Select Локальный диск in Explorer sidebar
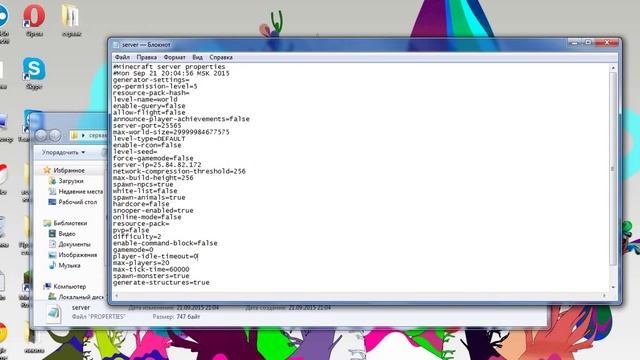 point(81,297)
